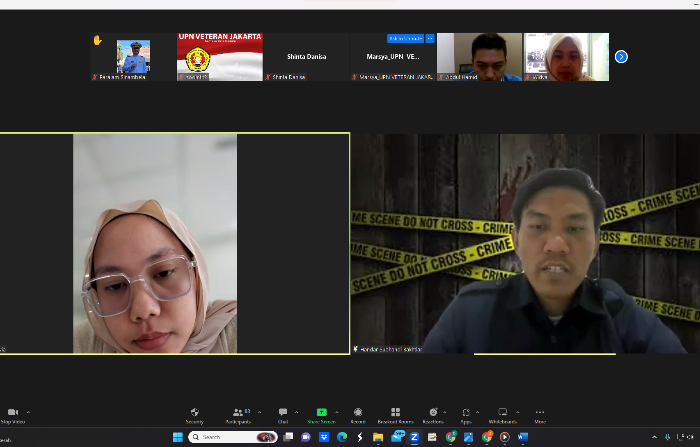Open the Mail app in taskbar
Image resolution: width=700 pixels, height=447 pixels.
pyautogui.click(x=397, y=437)
